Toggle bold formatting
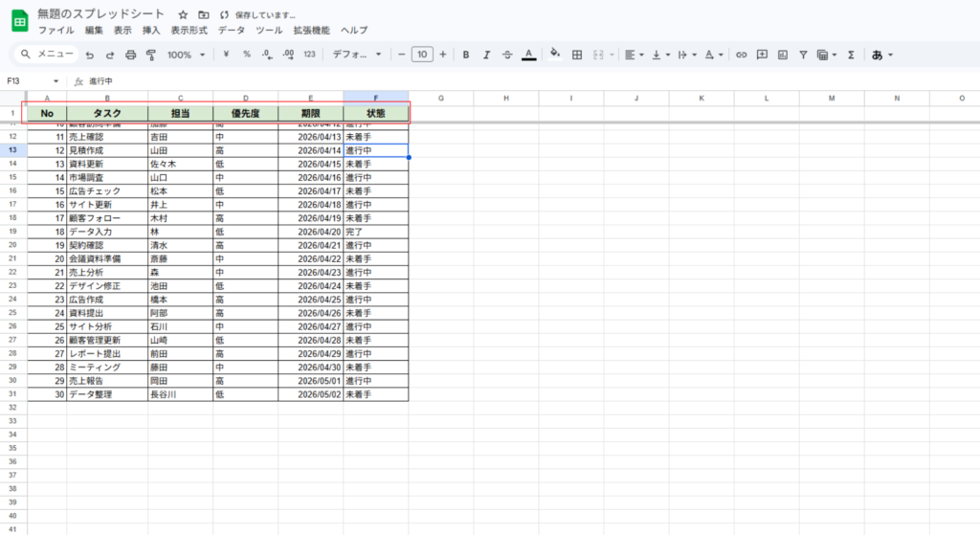 pos(466,55)
